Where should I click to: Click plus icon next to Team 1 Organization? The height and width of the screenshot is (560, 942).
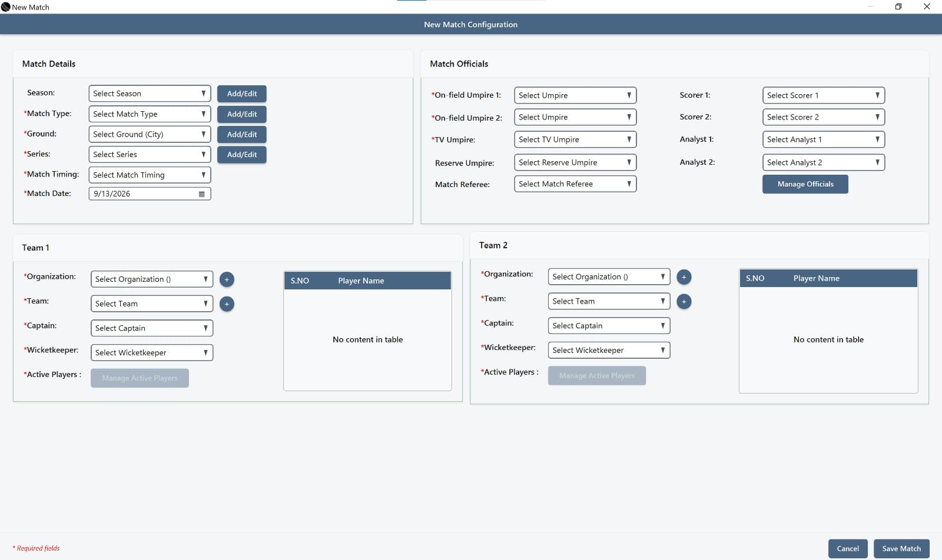pyautogui.click(x=227, y=279)
